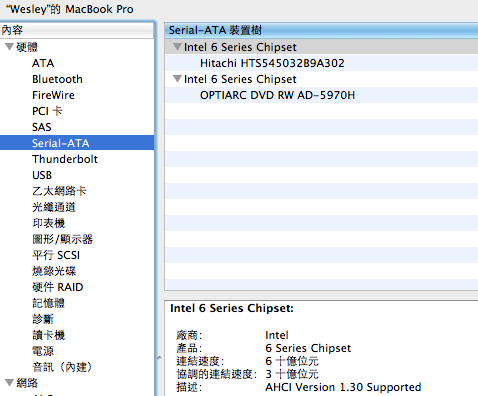Click the Intel 6 Series Chipset: detail heading

[x=232, y=308]
